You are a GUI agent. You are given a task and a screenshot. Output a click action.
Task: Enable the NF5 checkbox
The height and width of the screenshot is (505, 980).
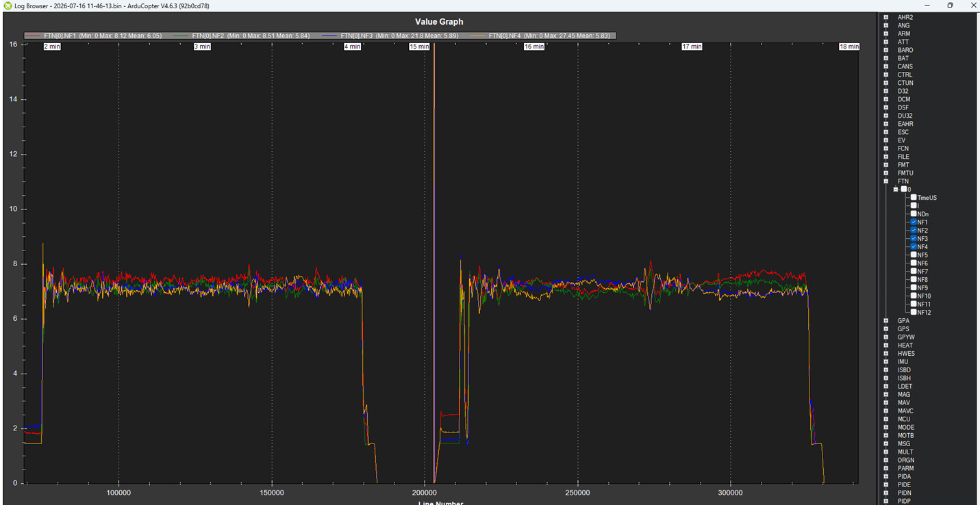point(914,255)
